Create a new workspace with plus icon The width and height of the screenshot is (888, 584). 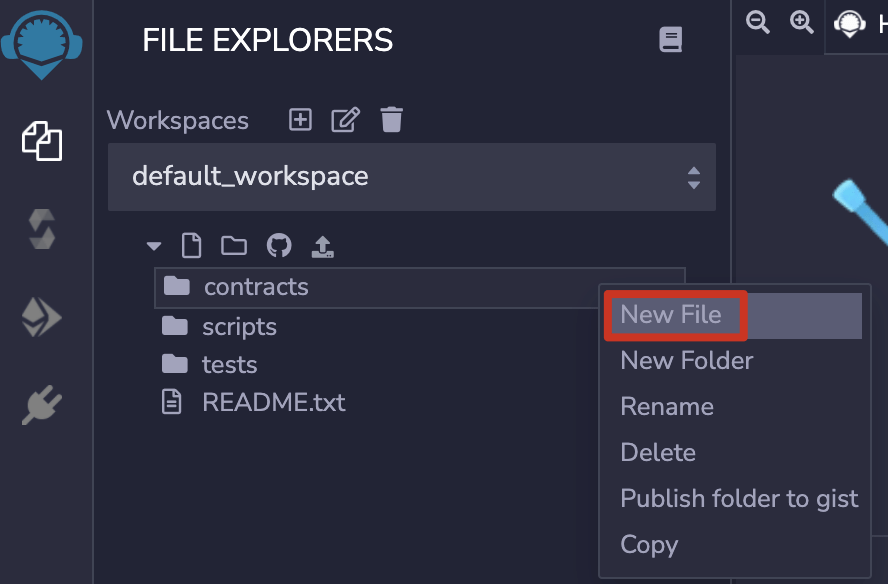click(x=300, y=120)
